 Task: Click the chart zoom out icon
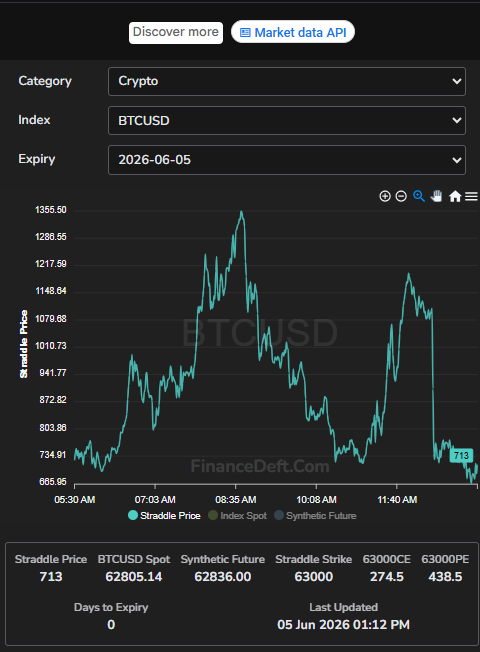pos(401,196)
